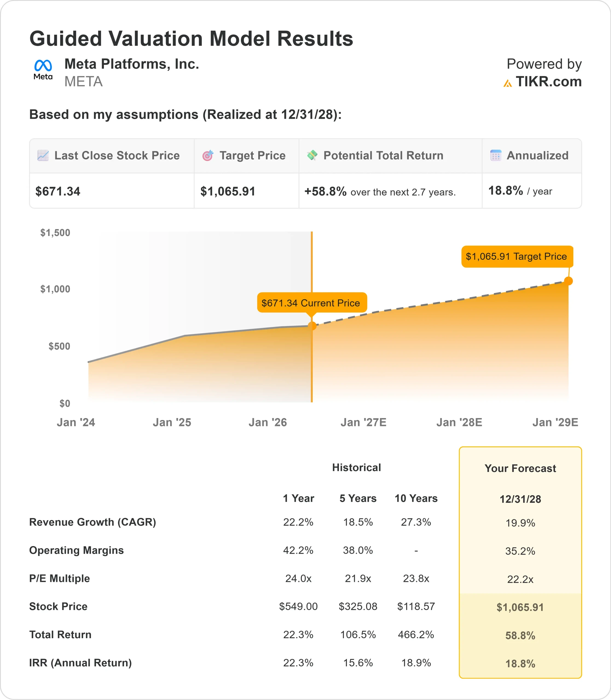Click the $671.34 Current Price label
Image resolution: width=611 pixels, height=700 pixels.
[x=312, y=303]
